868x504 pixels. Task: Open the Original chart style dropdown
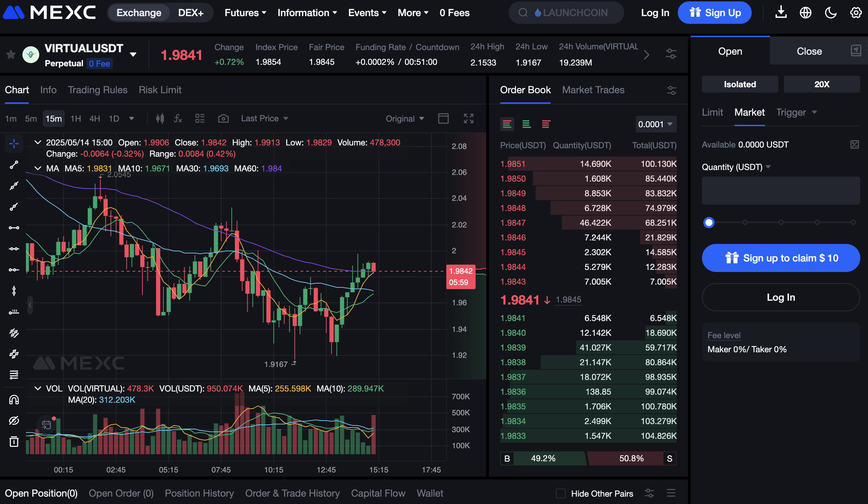(405, 118)
